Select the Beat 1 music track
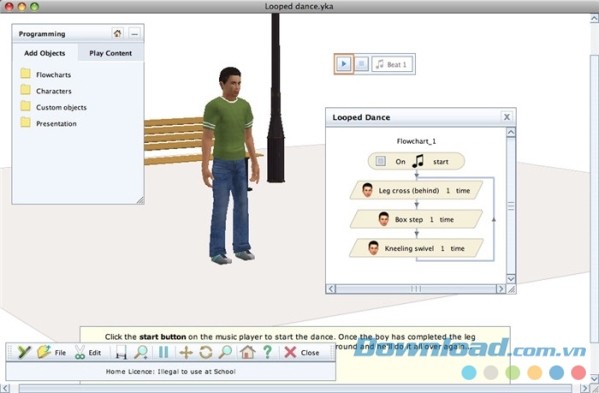 392,64
